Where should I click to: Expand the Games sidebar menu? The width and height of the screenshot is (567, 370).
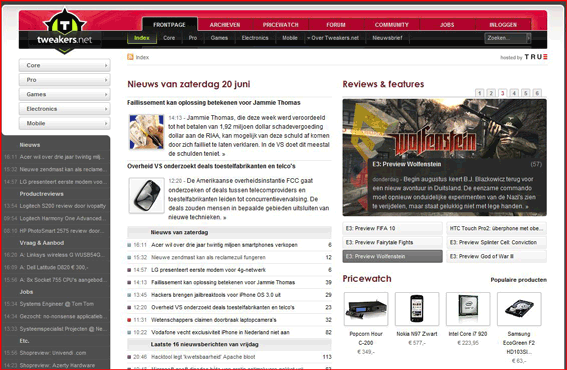point(65,94)
